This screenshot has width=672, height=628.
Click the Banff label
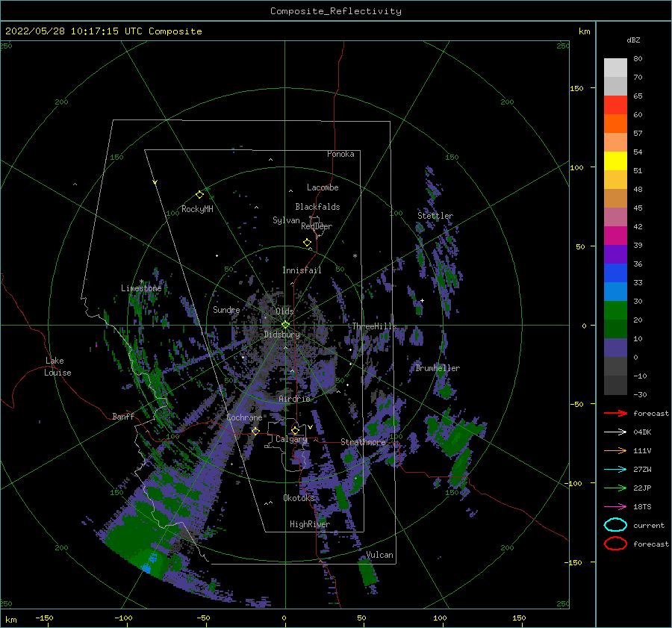123,416
